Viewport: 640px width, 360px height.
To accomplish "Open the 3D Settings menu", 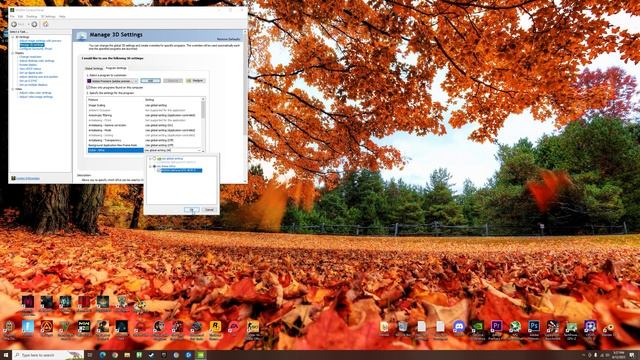I will (48, 17).
